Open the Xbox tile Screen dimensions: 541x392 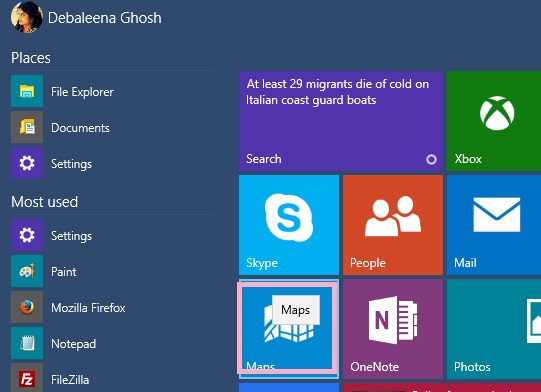494,121
